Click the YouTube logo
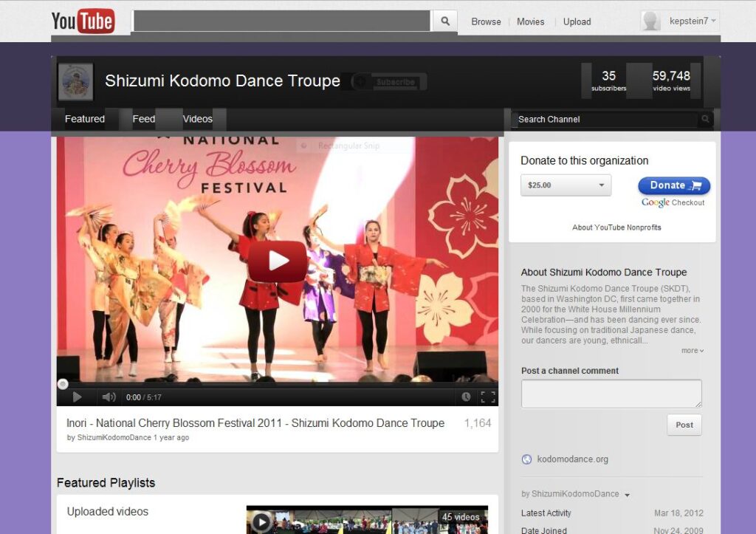756x534 pixels. (x=82, y=21)
